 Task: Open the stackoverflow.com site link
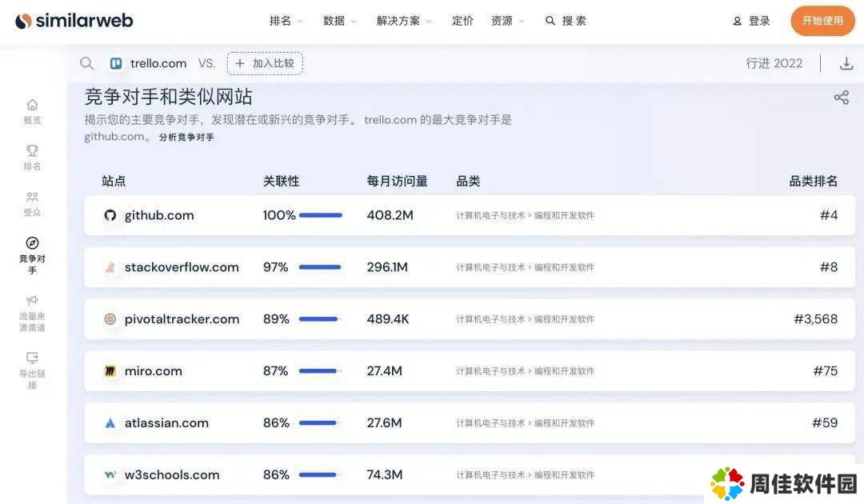(182, 267)
